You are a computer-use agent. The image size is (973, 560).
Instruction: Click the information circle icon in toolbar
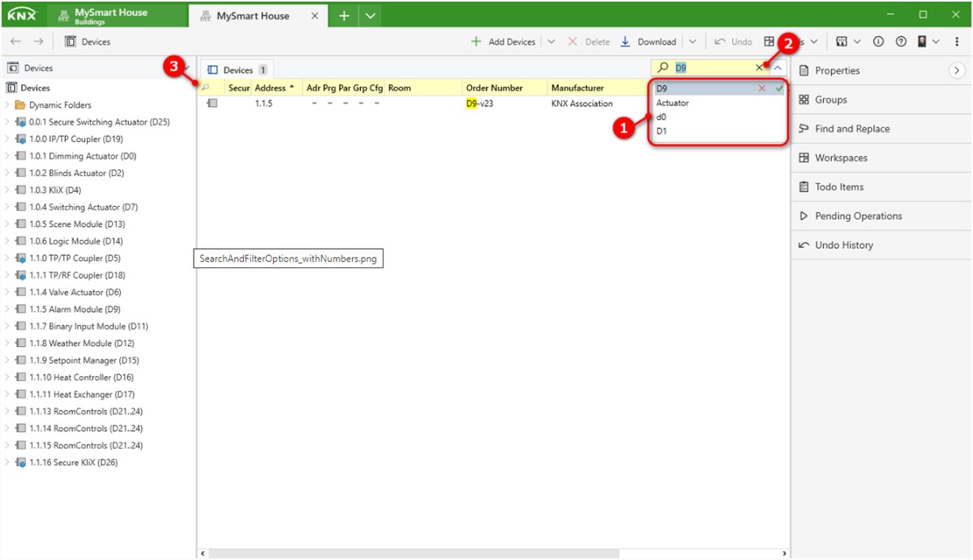click(x=878, y=41)
